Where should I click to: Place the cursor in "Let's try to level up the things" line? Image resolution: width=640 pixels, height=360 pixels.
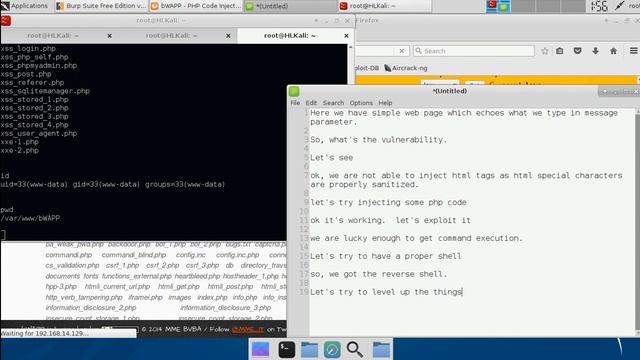tap(386, 292)
